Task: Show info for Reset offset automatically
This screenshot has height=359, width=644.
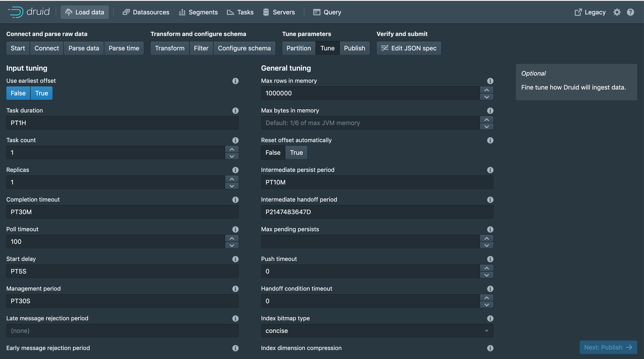Action: pos(490,140)
